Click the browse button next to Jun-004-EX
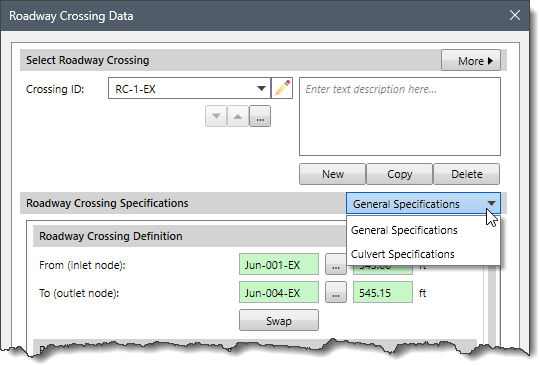 (336, 292)
